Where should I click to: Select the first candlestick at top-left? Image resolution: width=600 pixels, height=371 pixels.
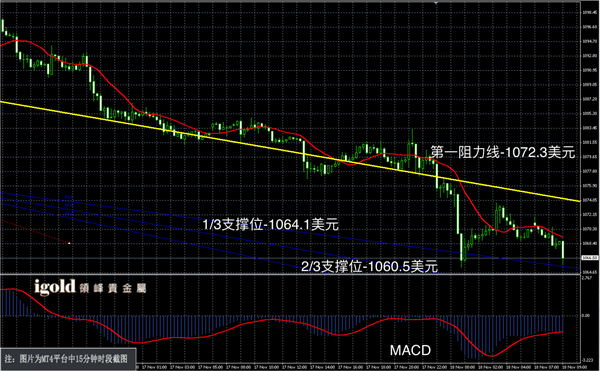(x=3, y=25)
